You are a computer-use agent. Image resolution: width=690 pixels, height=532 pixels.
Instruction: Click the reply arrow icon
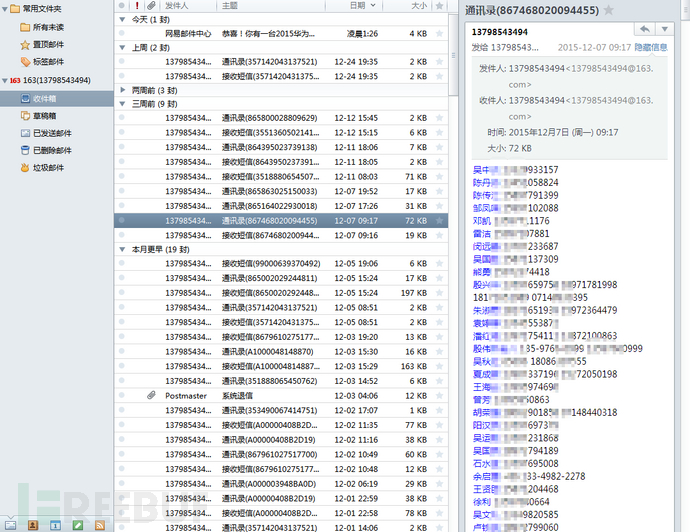tap(645, 29)
